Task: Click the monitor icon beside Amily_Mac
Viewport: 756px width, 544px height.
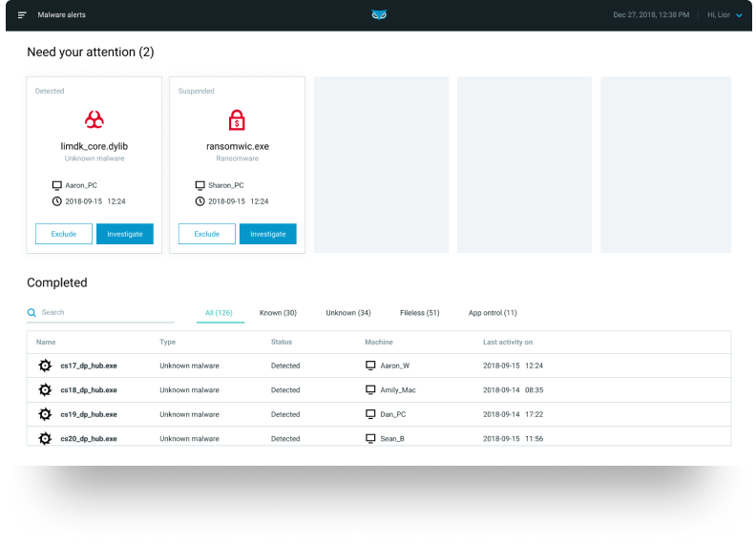Action: click(x=370, y=389)
